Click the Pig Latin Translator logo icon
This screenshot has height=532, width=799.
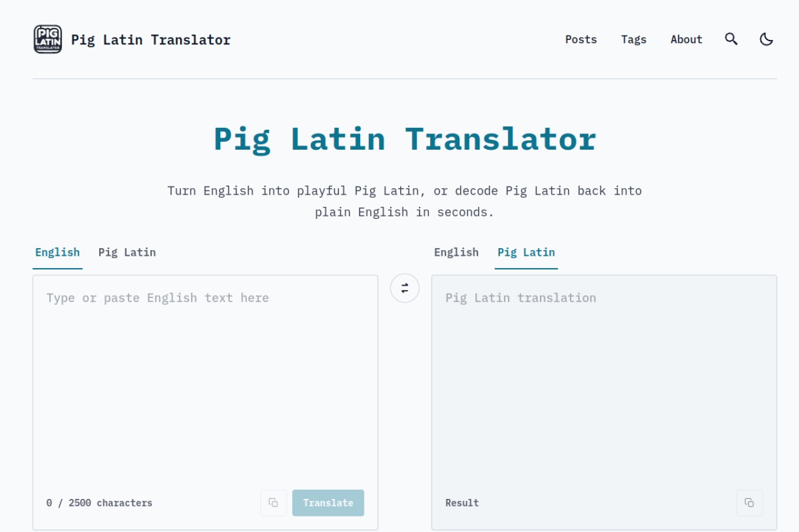click(47, 39)
